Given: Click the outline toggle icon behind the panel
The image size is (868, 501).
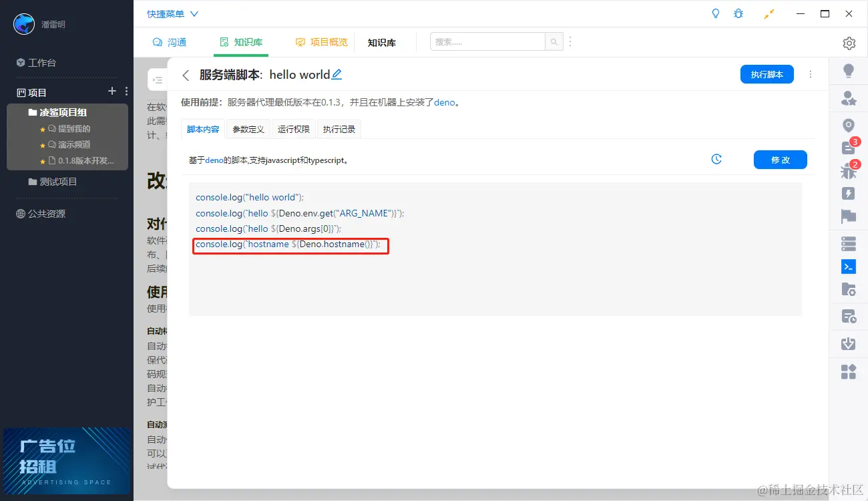Looking at the screenshot, I should (x=158, y=80).
